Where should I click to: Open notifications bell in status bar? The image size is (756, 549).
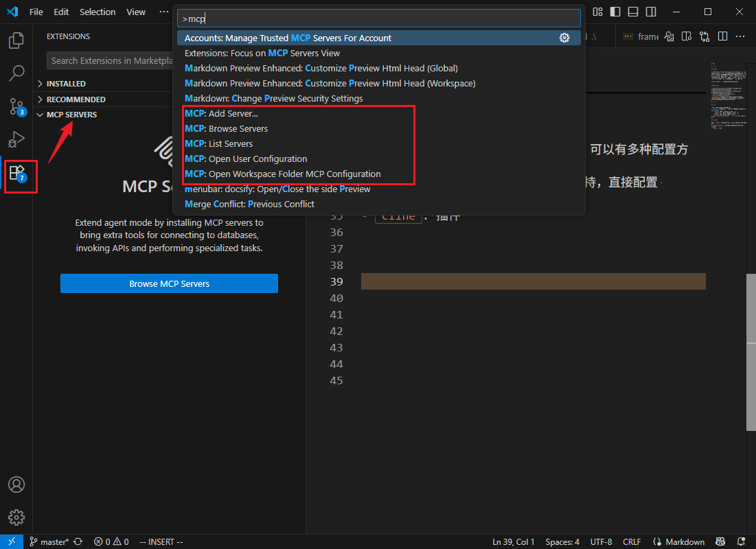[741, 541]
